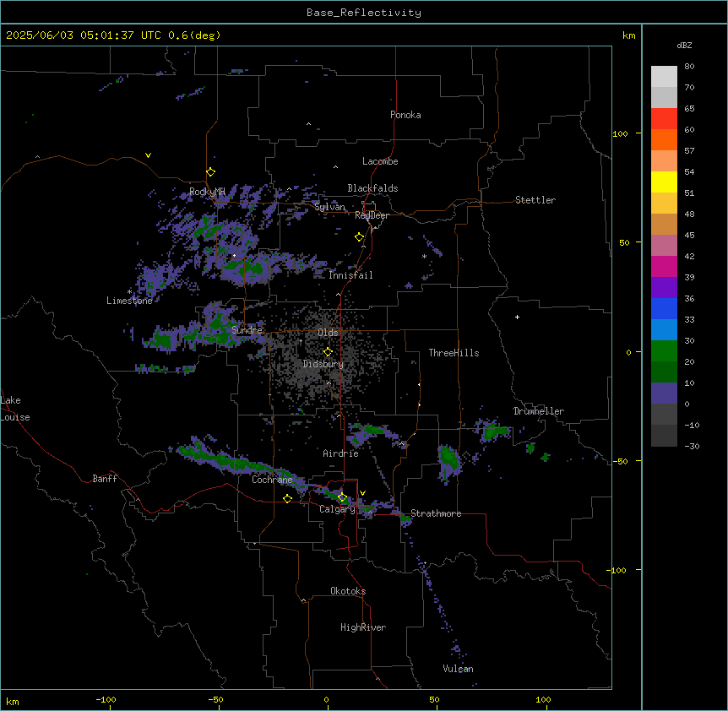Click the Stettler city label

[535, 200]
